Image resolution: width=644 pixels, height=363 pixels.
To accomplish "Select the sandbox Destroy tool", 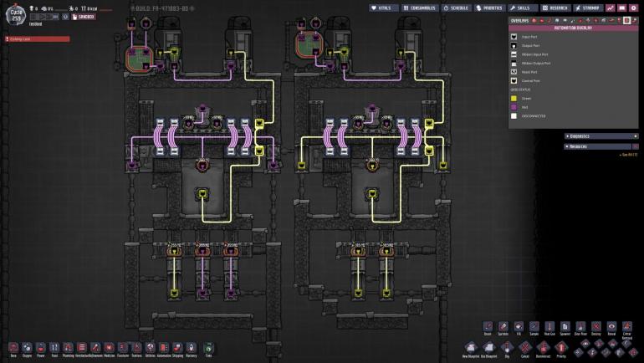I will click(x=596, y=328).
